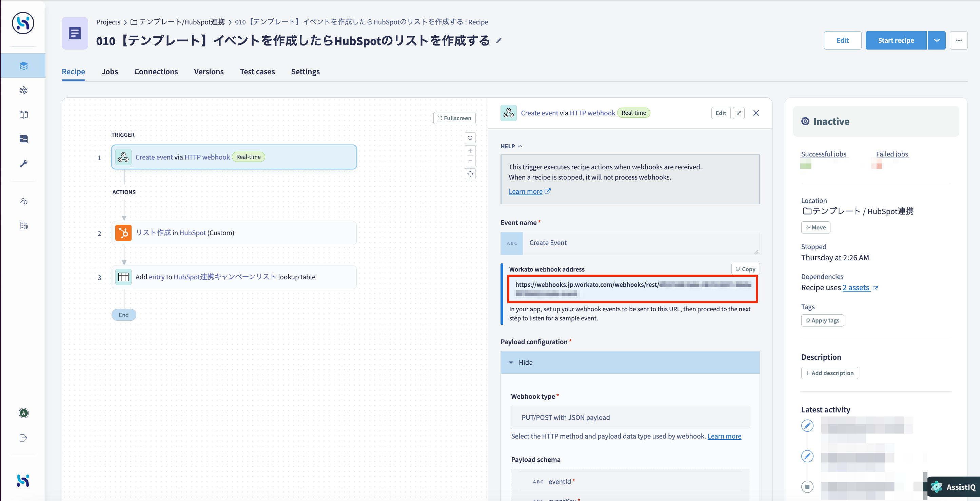
Task: Close the trigger details panel
Action: click(x=756, y=113)
